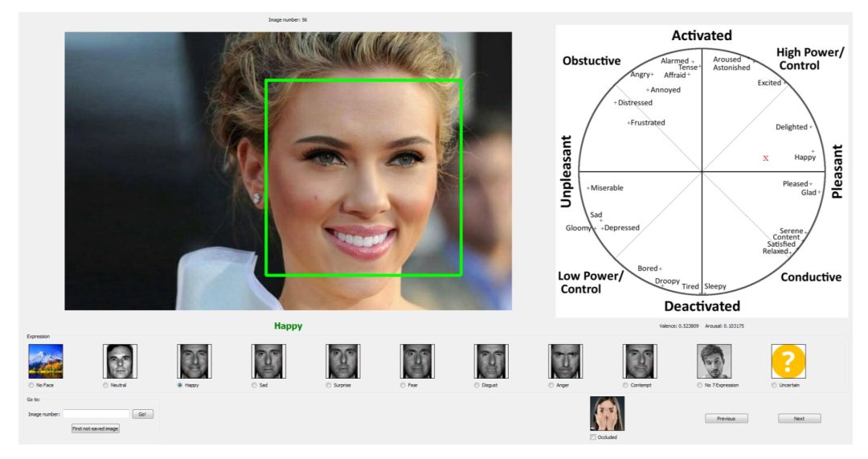Screen dimensions: 868x459
Task: Advance with the Next button
Action: click(x=800, y=419)
